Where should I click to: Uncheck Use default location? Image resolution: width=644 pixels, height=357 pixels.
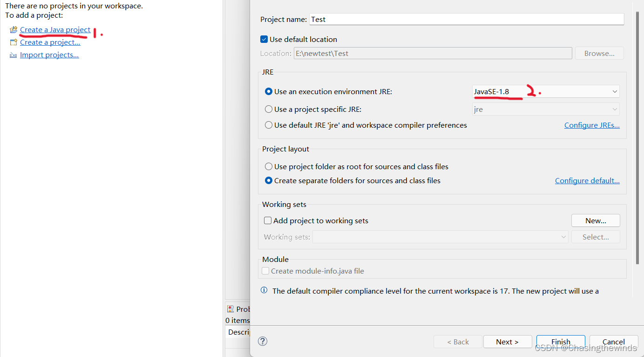[264, 40]
